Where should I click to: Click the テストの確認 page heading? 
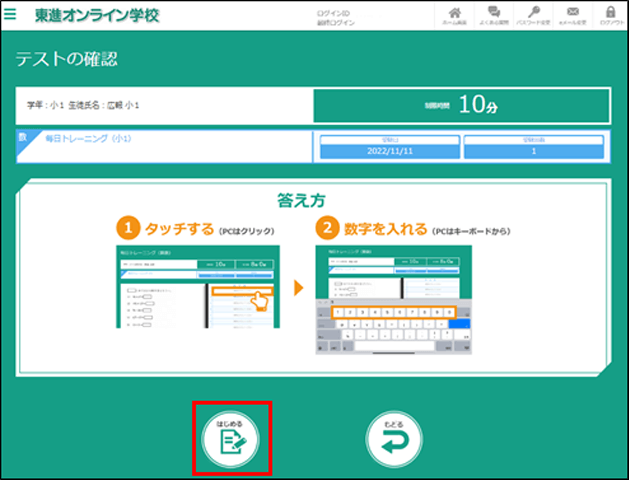(x=66, y=59)
